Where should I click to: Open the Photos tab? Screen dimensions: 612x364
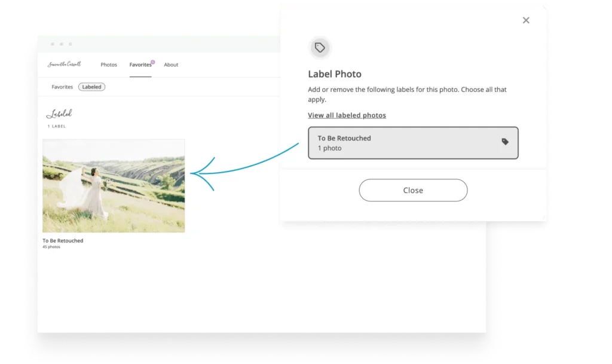[109, 65]
